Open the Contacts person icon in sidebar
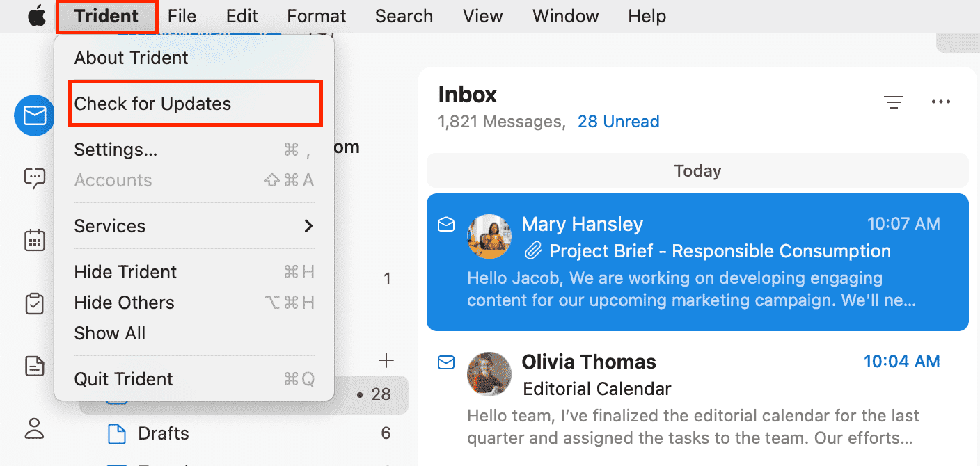Screen dimensions: 980x466 click(x=34, y=428)
